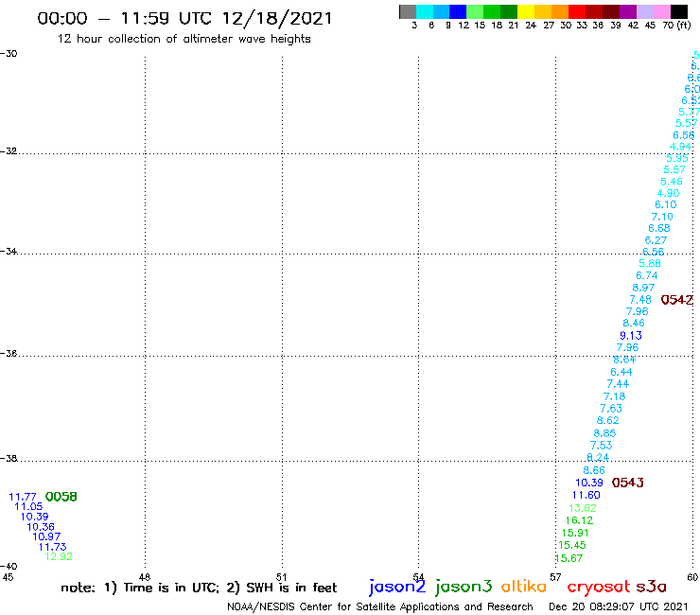Viewport: 700px width, 615px height.
Task: Click the wave height value 8.66
Action: click(594, 470)
